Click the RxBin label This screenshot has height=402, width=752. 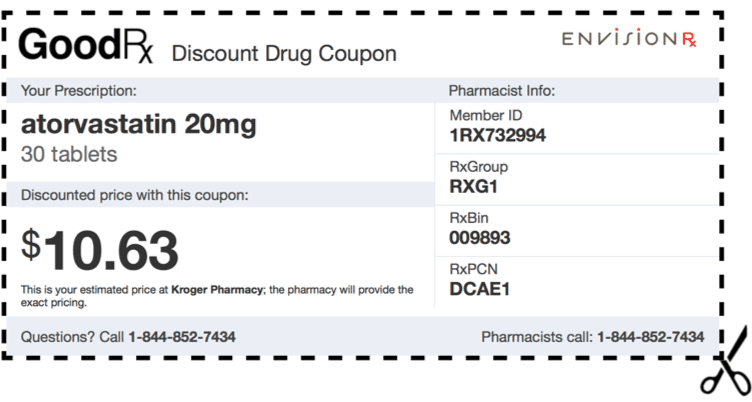click(x=469, y=218)
